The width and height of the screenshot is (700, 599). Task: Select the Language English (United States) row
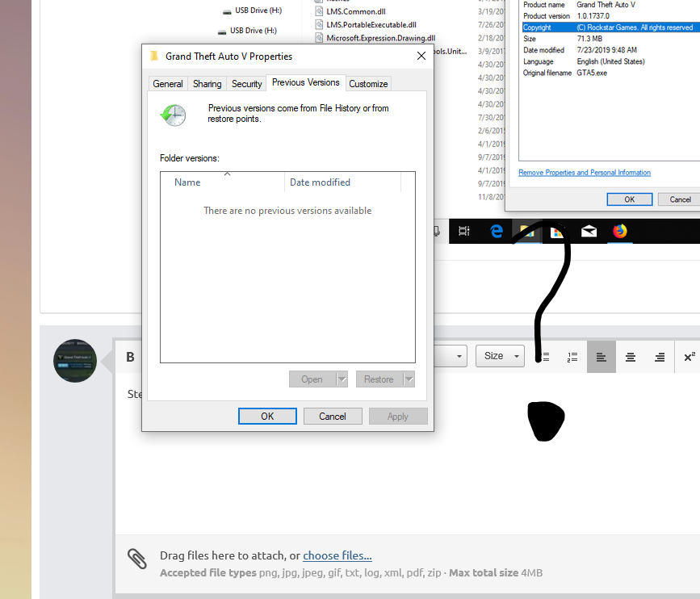610,61
